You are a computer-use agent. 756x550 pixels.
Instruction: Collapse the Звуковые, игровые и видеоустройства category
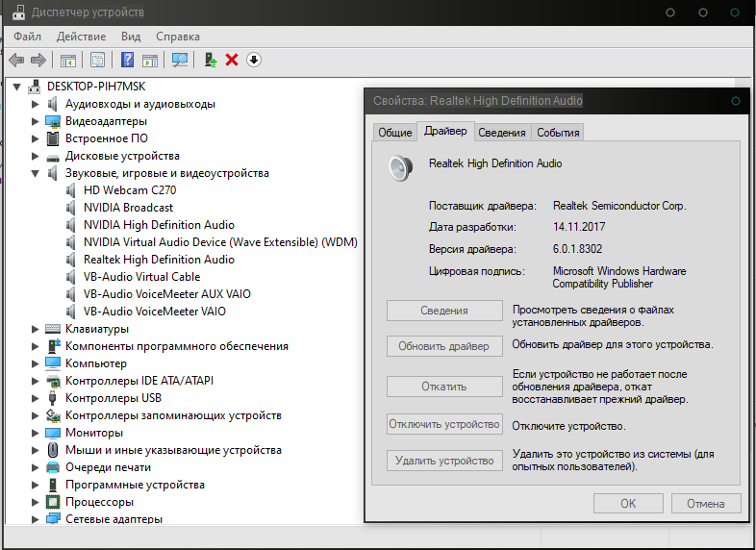(x=35, y=173)
